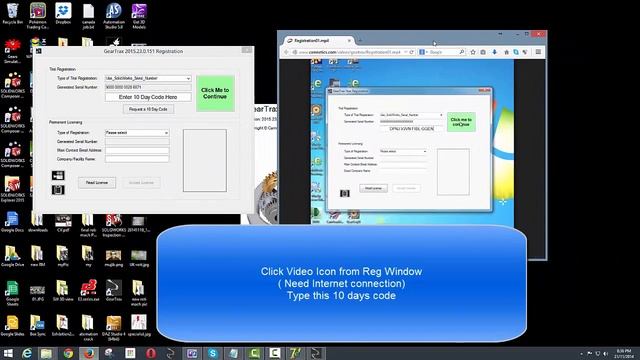Open the UK-veti.jpg desktop file
640x360 pixels.
click(139, 258)
